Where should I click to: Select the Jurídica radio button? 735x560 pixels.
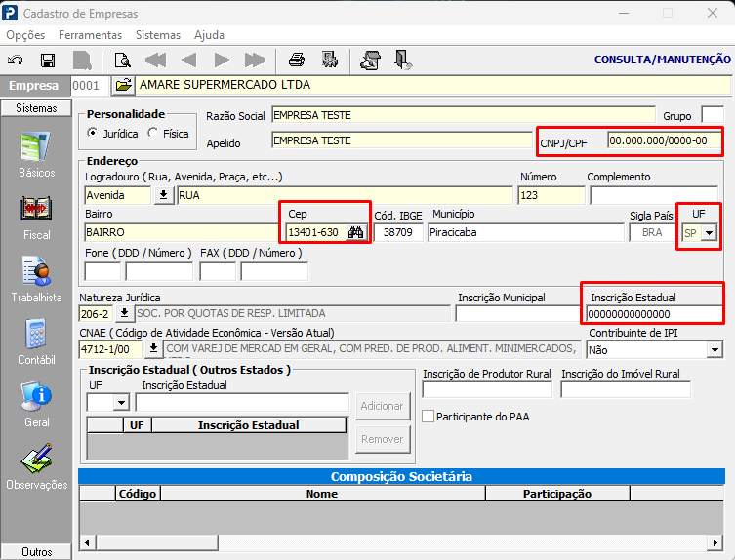pyautogui.click(x=93, y=133)
